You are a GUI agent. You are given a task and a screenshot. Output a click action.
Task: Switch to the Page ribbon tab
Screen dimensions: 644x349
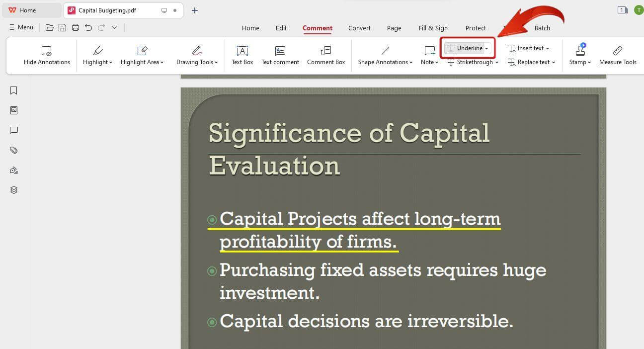pos(394,28)
